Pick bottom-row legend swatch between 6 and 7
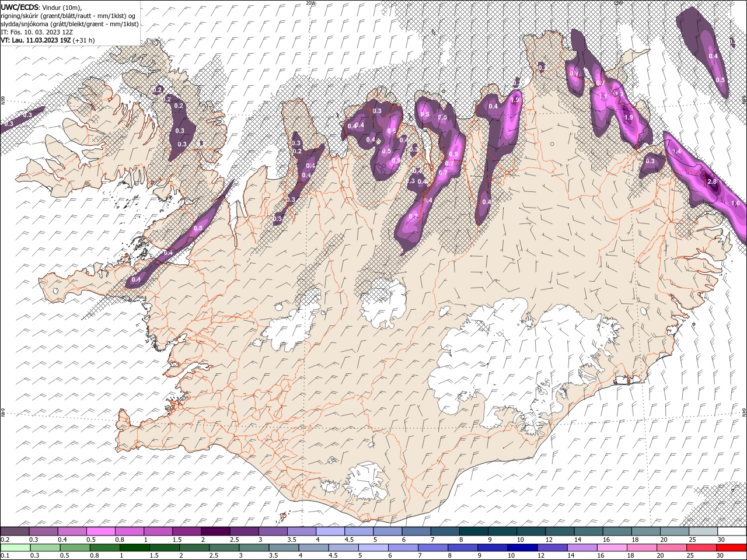Viewport: 747px width, 560px height. [x=403, y=548]
